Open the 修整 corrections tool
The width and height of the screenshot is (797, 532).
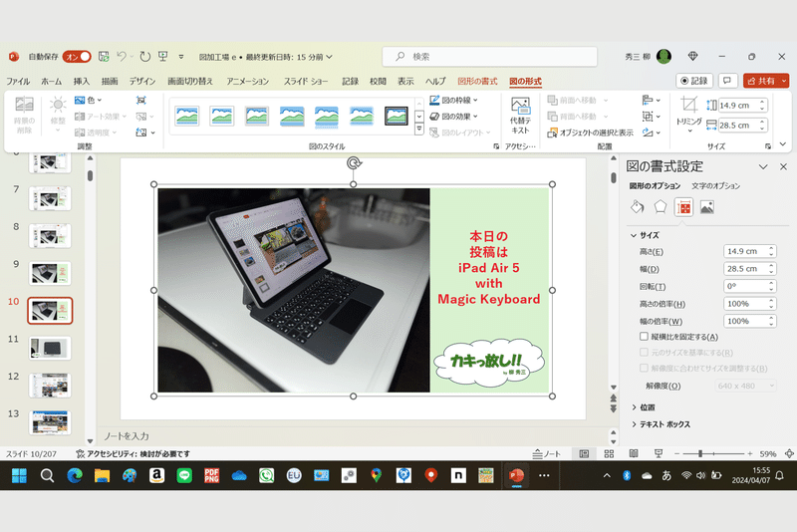tap(58, 115)
